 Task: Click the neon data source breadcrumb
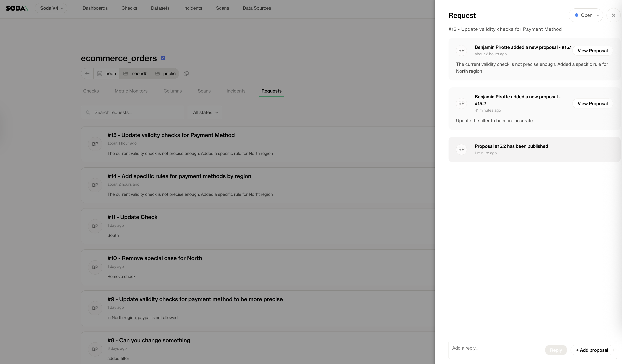pyautogui.click(x=107, y=74)
